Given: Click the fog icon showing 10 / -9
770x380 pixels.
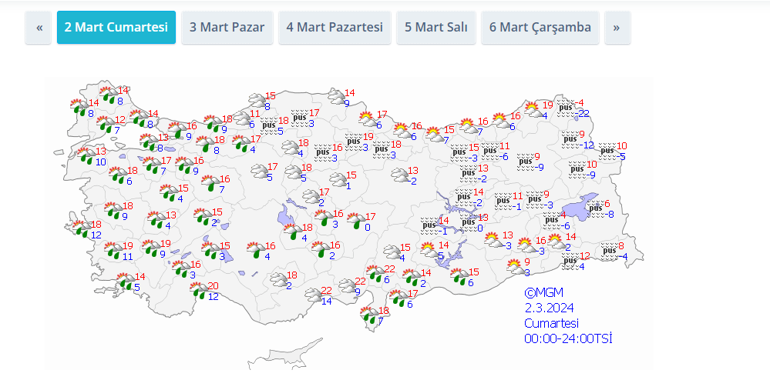Looking at the screenshot, I should (578, 169).
